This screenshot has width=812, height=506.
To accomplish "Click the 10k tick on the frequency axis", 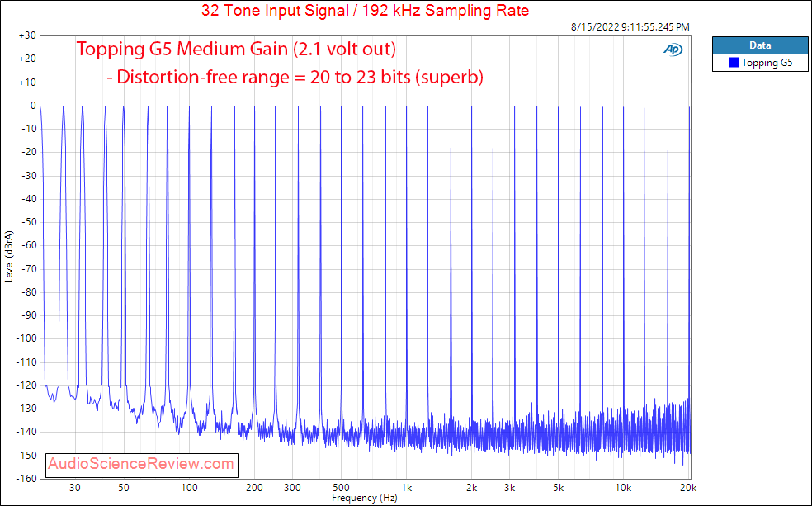I will [x=624, y=487].
